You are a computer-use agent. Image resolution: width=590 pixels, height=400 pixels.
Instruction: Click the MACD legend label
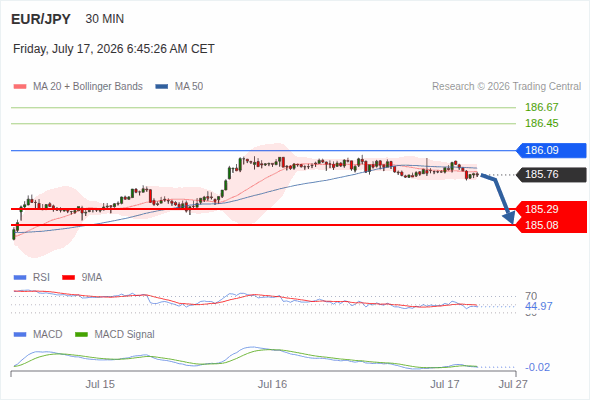pyautogui.click(x=47, y=335)
